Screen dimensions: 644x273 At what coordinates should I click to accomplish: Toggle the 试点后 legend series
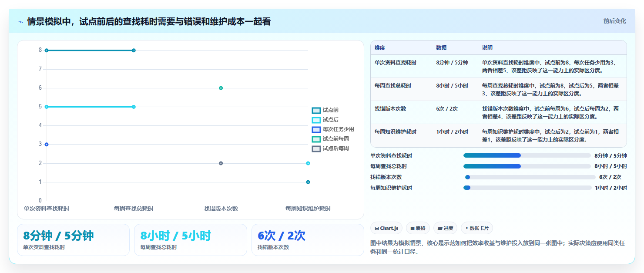point(325,120)
